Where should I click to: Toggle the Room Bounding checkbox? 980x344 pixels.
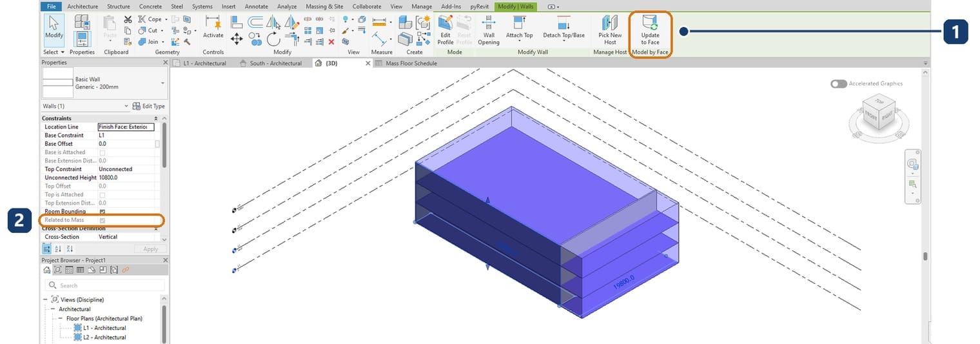[103, 212]
